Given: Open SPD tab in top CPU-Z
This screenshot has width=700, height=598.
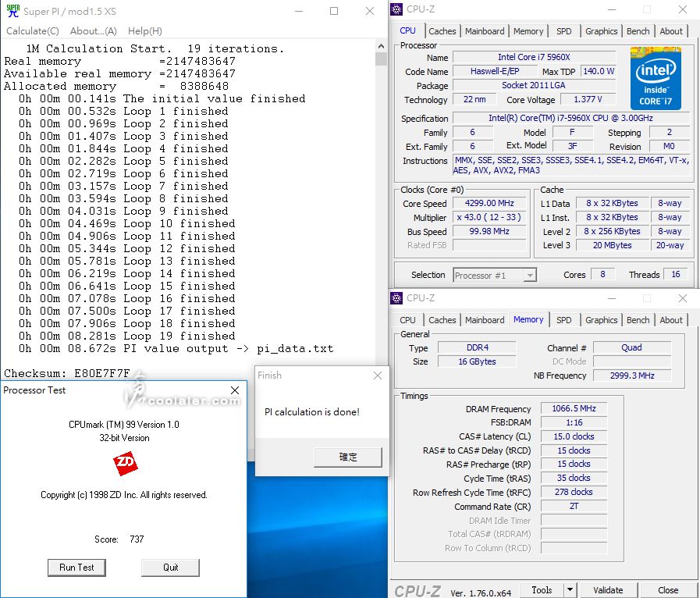Looking at the screenshot, I should click(564, 30).
